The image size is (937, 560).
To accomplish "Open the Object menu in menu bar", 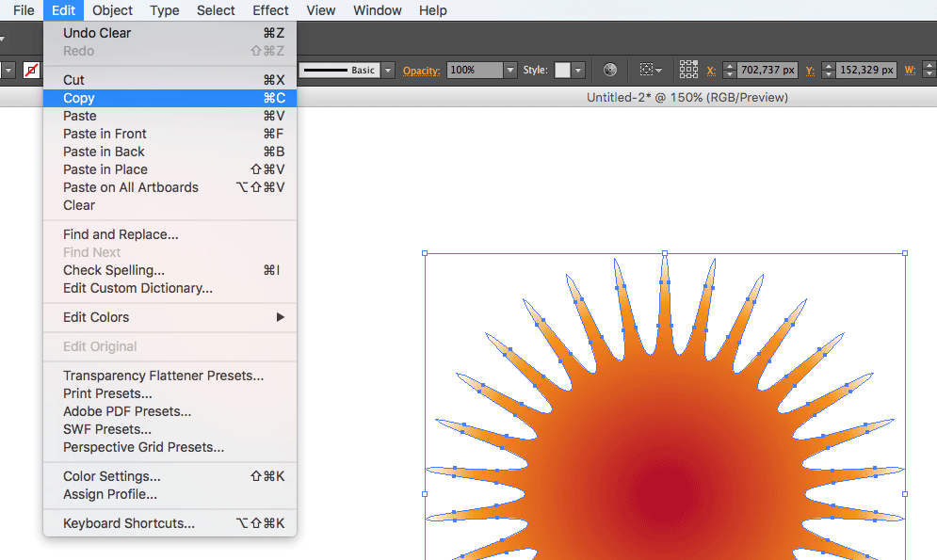I will tap(113, 10).
